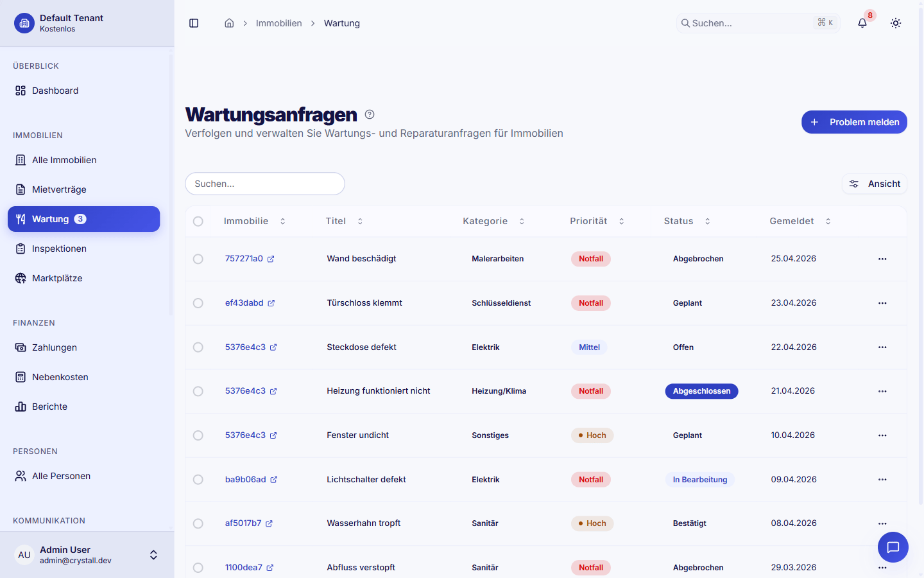This screenshot has height=578, width=924.
Task: Sort by Kategorie column
Action: (493, 221)
